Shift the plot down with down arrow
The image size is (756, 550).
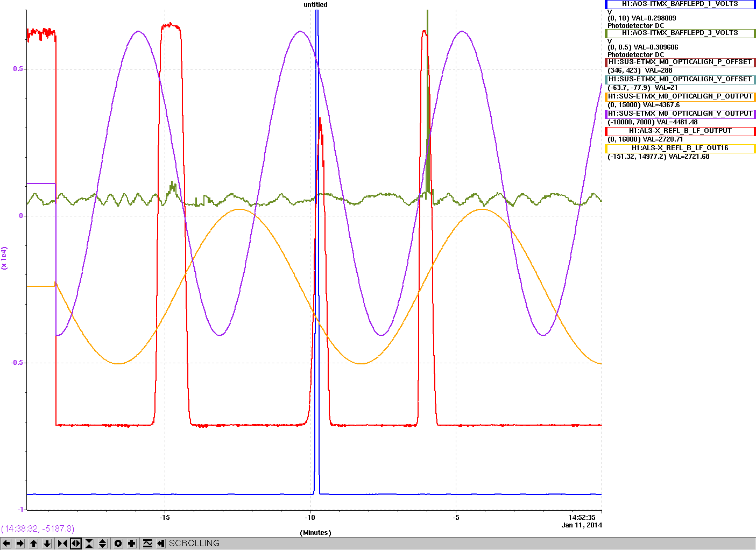[x=47, y=544]
